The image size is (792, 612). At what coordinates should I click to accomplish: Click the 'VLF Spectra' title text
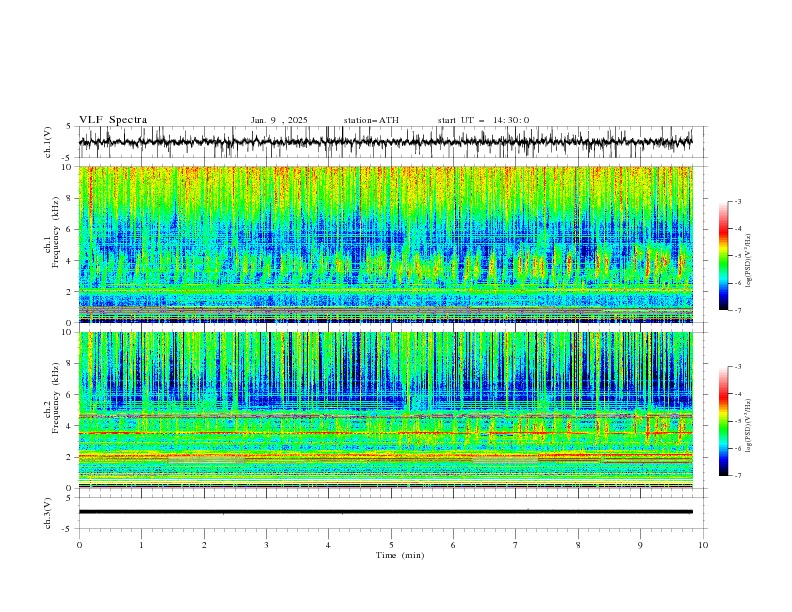(x=113, y=120)
